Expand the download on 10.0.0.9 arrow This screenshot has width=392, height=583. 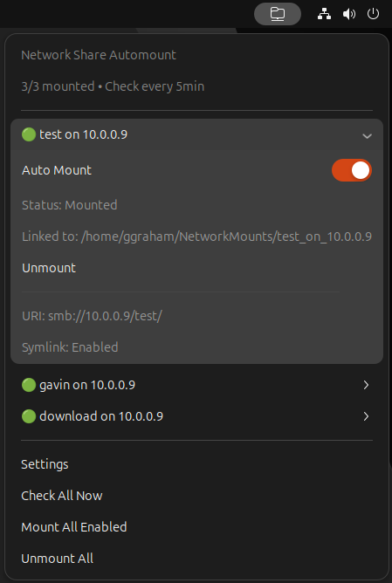(367, 416)
